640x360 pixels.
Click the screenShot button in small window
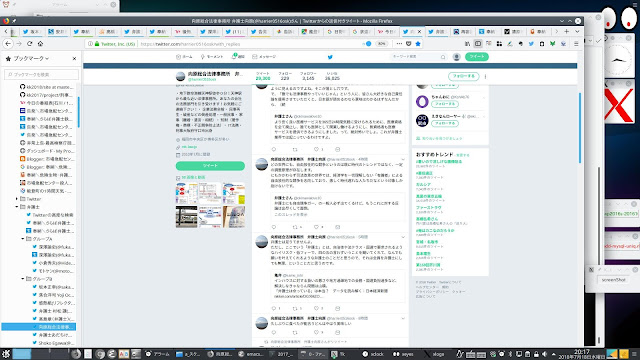pos(613,280)
